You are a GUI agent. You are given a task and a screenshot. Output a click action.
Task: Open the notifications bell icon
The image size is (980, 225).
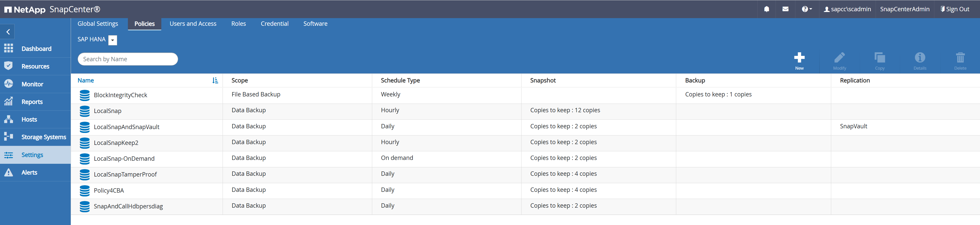click(766, 9)
